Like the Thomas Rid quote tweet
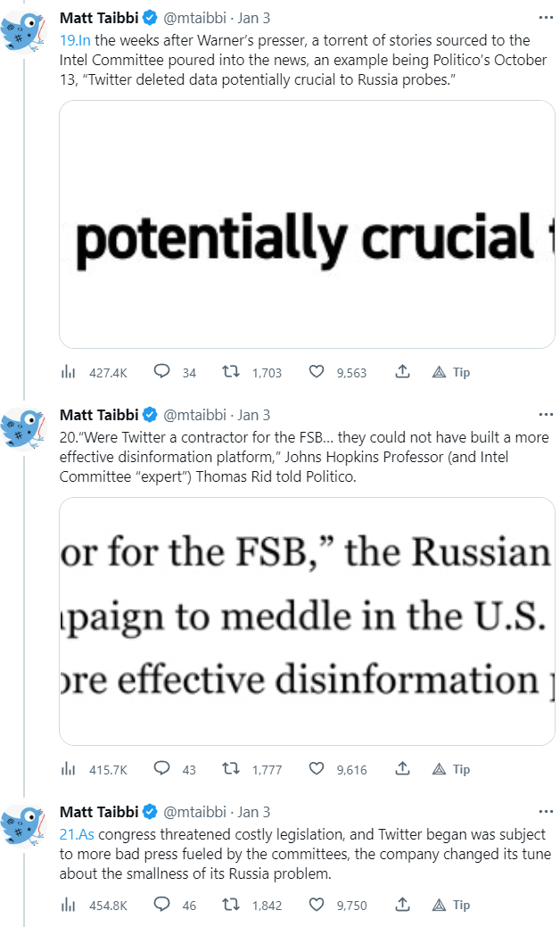The height and width of the screenshot is (927, 560). coord(317,769)
